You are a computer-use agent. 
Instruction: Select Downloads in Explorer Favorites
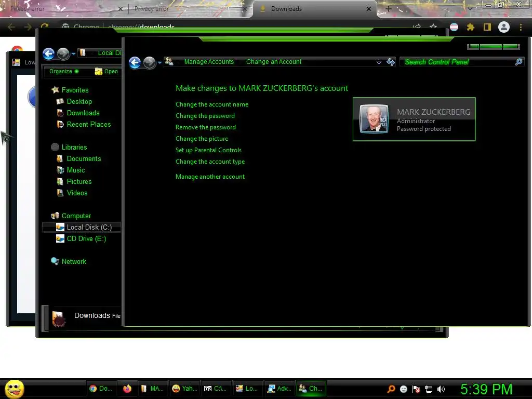click(83, 113)
